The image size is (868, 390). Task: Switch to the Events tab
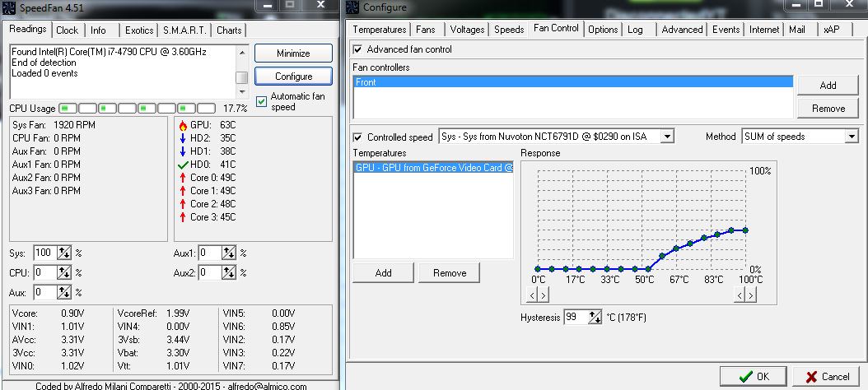[x=726, y=30]
